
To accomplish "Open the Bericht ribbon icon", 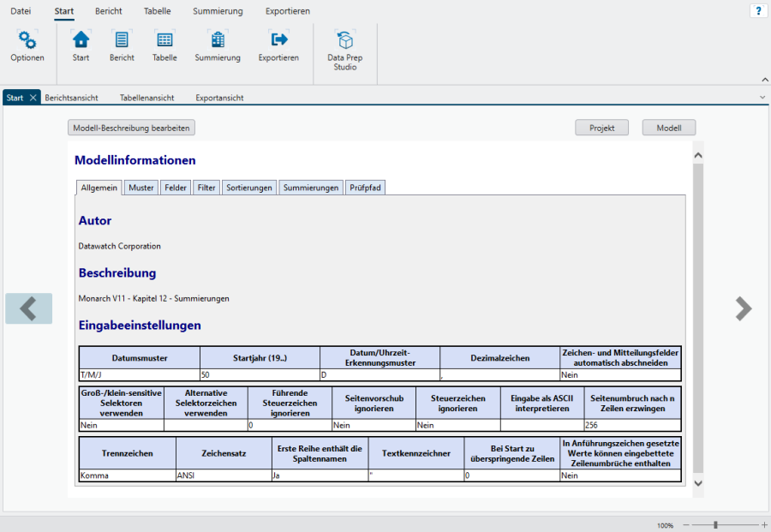I will click(x=122, y=40).
